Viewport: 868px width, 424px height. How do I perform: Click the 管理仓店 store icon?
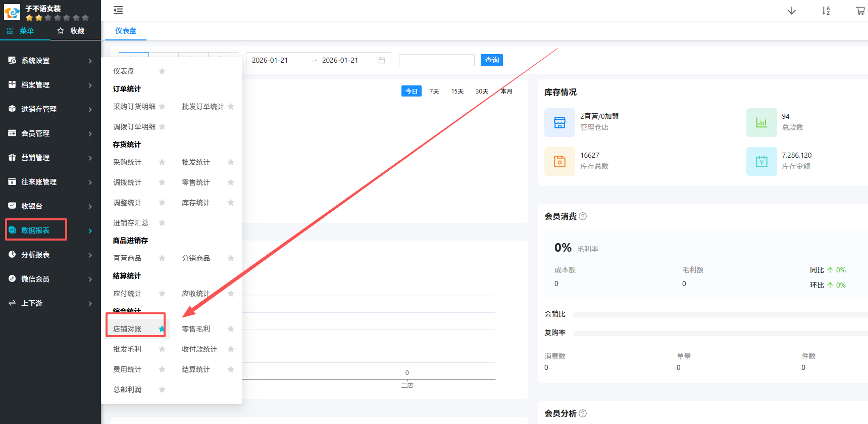[x=559, y=122]
